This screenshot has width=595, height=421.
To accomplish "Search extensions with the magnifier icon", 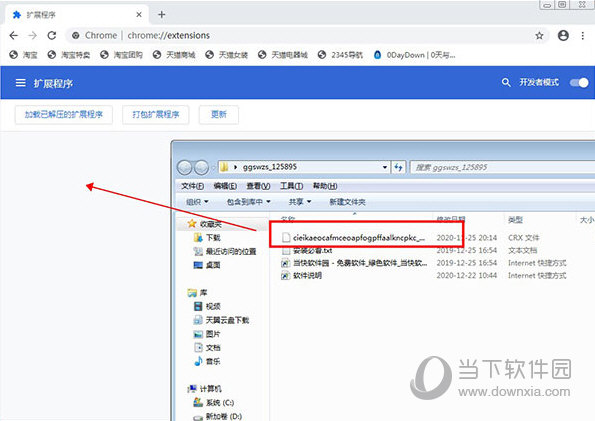I will point(506,82).
